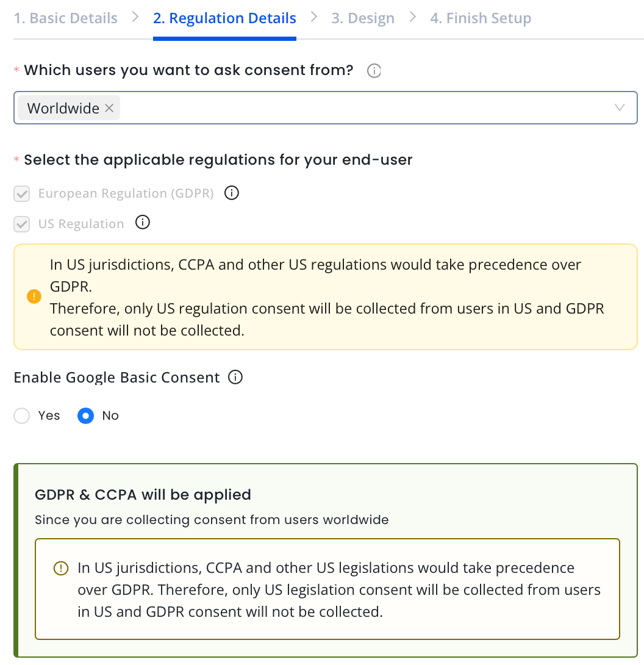The height and width of the screenshot is (665, 644).
Task: Jump to the 4. Finish Setup step
Action: coord(481,18)
